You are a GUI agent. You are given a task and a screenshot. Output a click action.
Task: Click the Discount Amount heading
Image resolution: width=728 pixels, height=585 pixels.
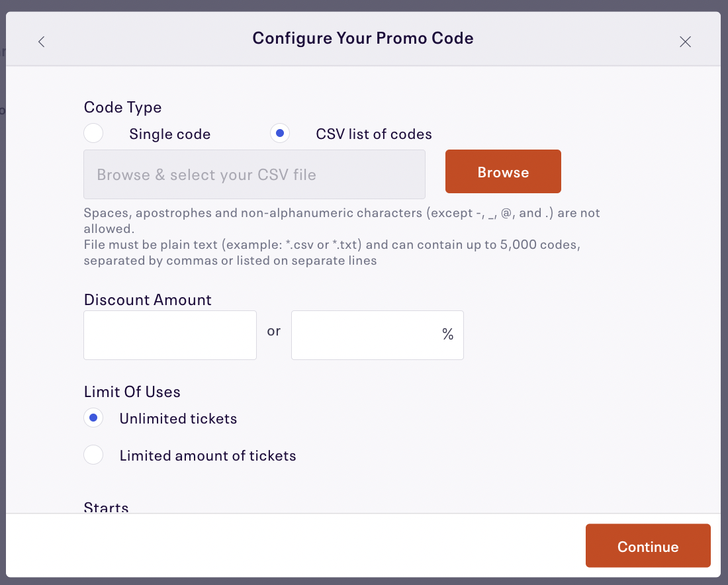pos(148,300)
